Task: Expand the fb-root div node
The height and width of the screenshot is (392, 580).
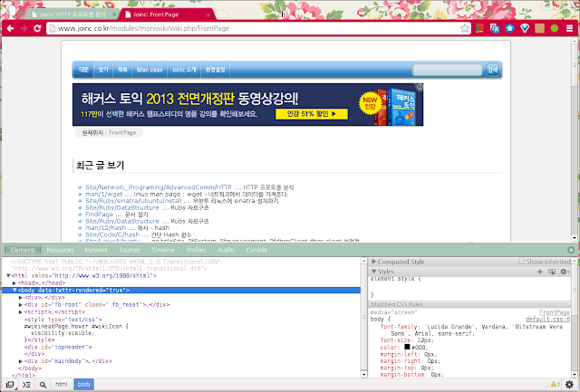Action: pyautogui.click(x=21, y=305)
